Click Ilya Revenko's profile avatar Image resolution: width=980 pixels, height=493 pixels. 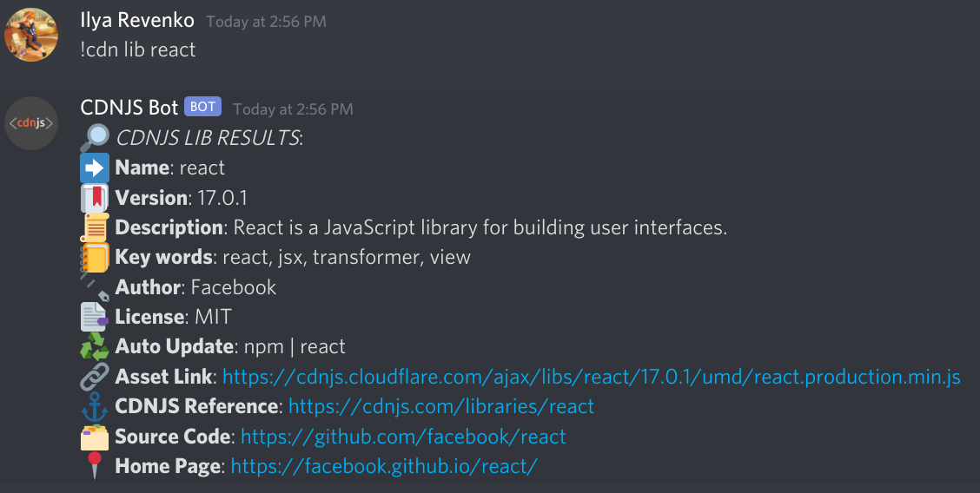(31, 35)
